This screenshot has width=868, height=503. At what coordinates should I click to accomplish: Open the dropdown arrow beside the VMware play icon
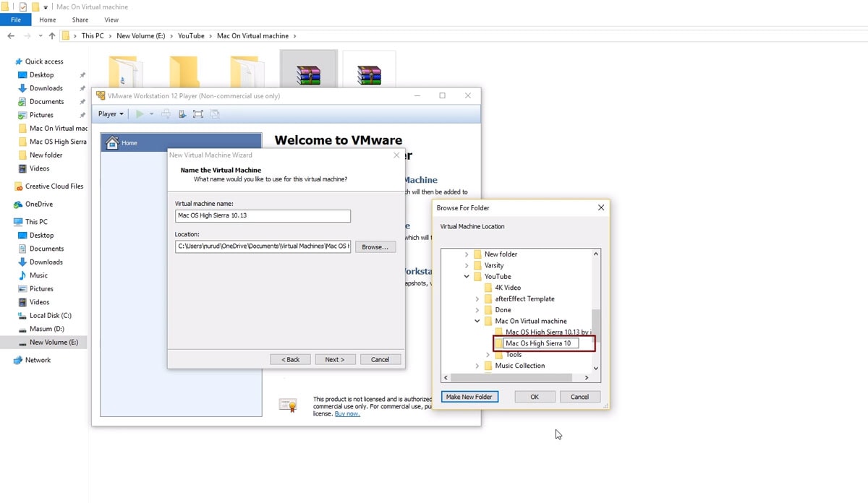(x=151, y=114)
